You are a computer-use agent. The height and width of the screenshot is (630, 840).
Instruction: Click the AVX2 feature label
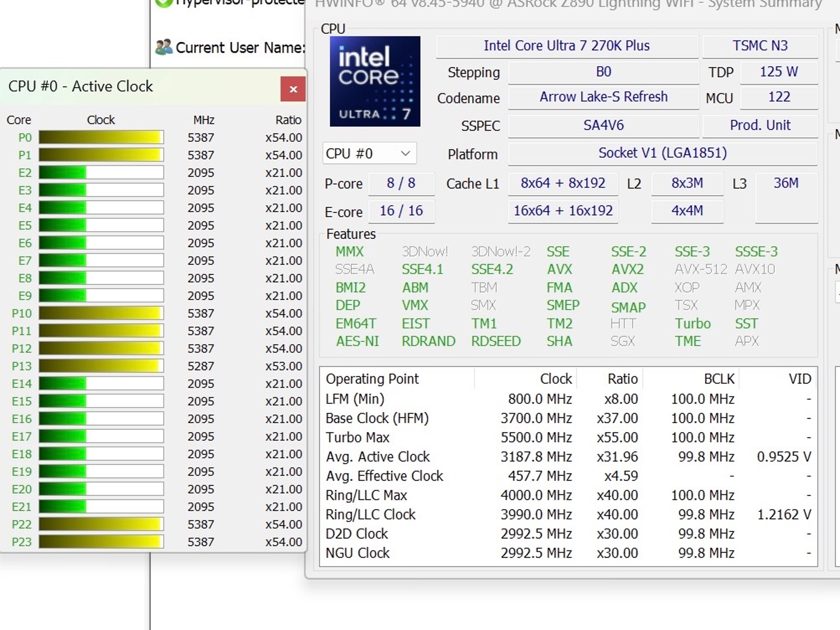point(628,269)
